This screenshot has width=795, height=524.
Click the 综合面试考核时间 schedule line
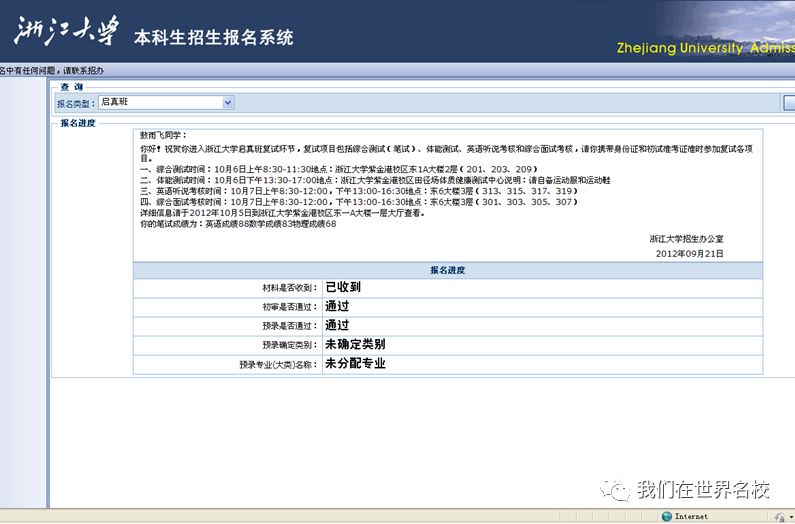coord(359,202)
